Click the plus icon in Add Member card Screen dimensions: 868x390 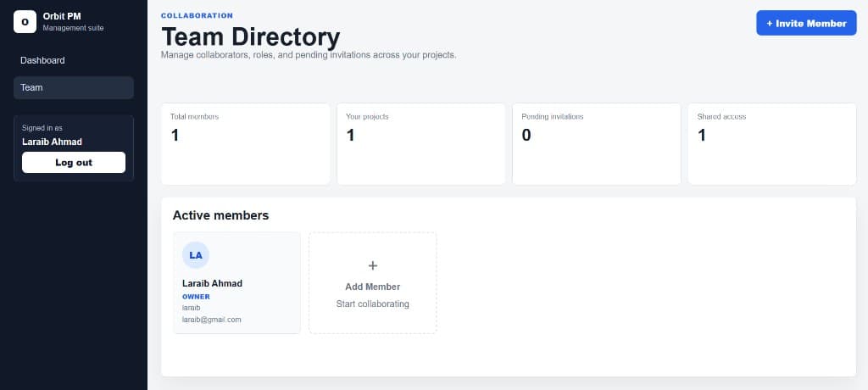click(373, 265)
